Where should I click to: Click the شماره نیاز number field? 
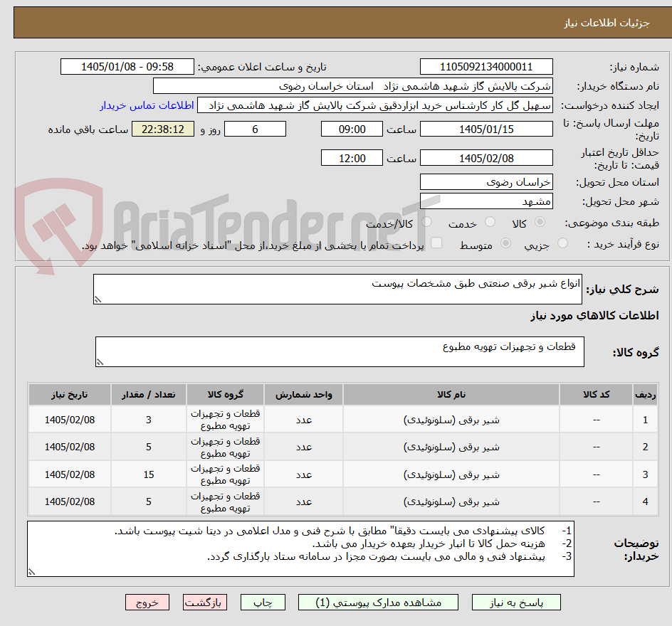click(x=486, y=67)
